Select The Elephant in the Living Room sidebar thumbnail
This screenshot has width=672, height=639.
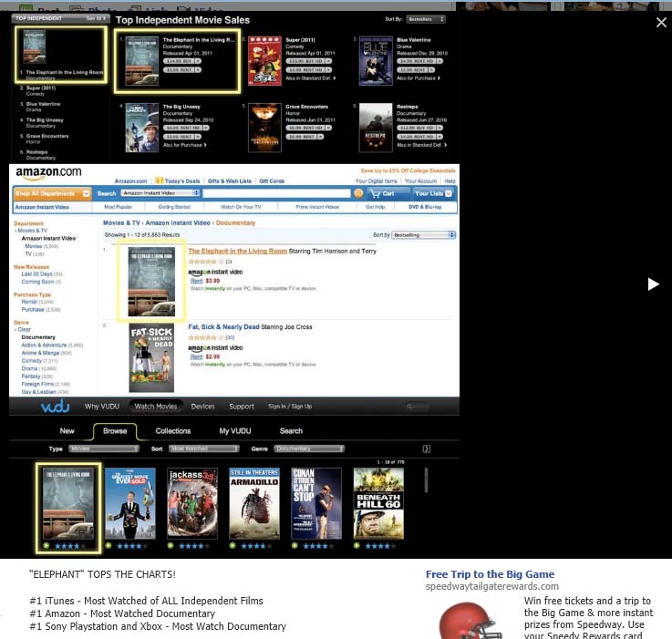[x=35, y=47]
